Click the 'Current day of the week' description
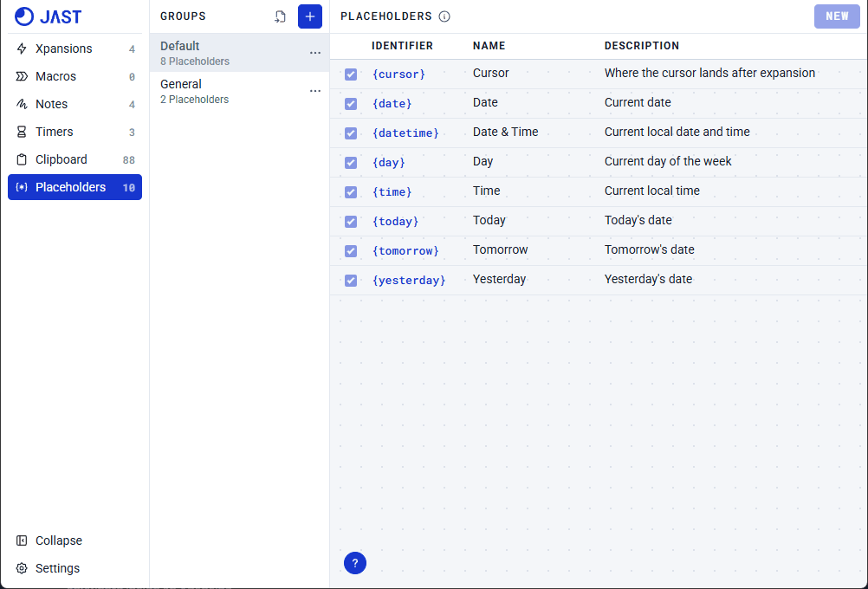Screen dimensions: 868x589 coord(668,161)
